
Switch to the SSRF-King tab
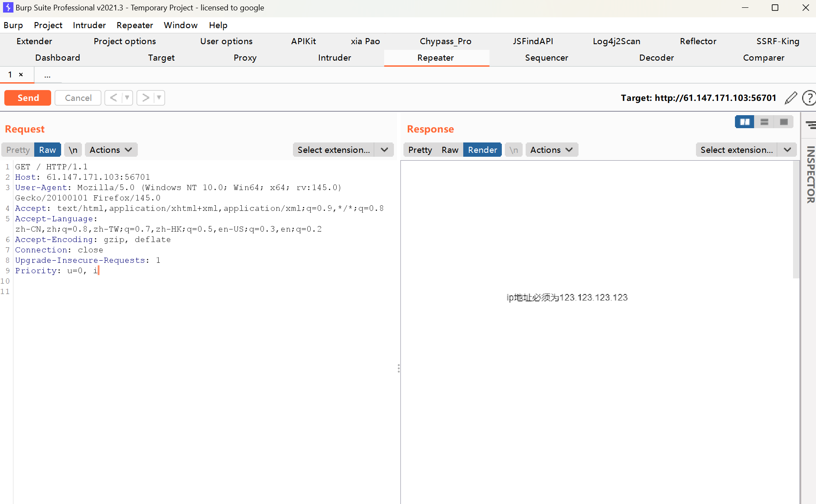(778, 41)
